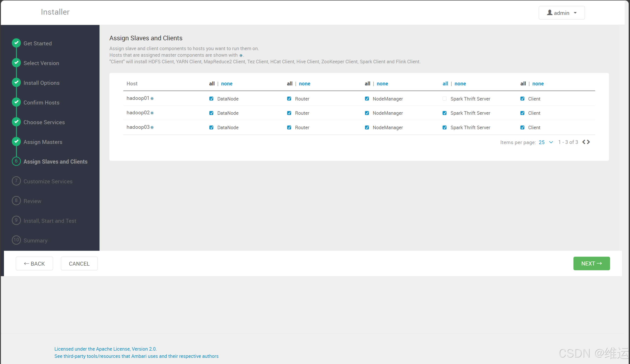Click the admin user profile icon
The image size is (630, 364).
(550, 13)
